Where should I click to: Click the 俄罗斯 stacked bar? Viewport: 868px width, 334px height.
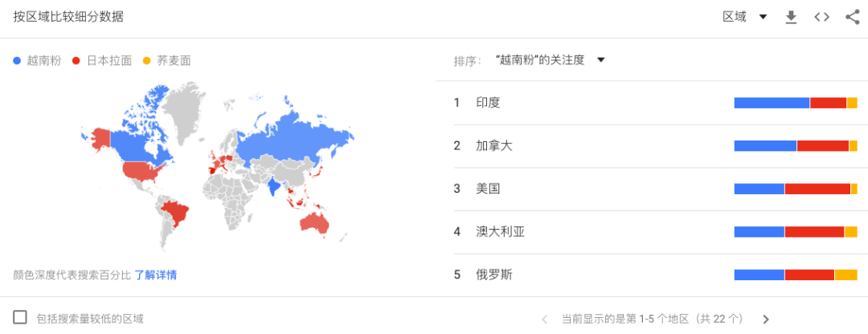(796, 275)
